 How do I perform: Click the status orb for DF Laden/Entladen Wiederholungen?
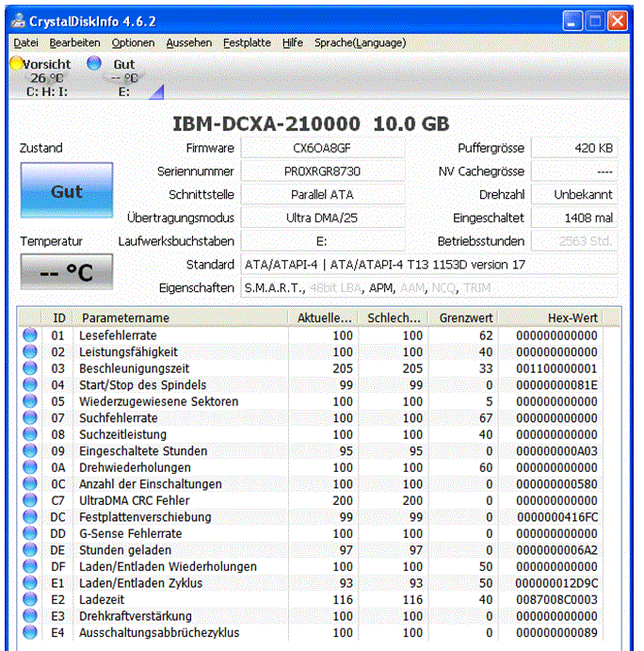tap(30, 566)
